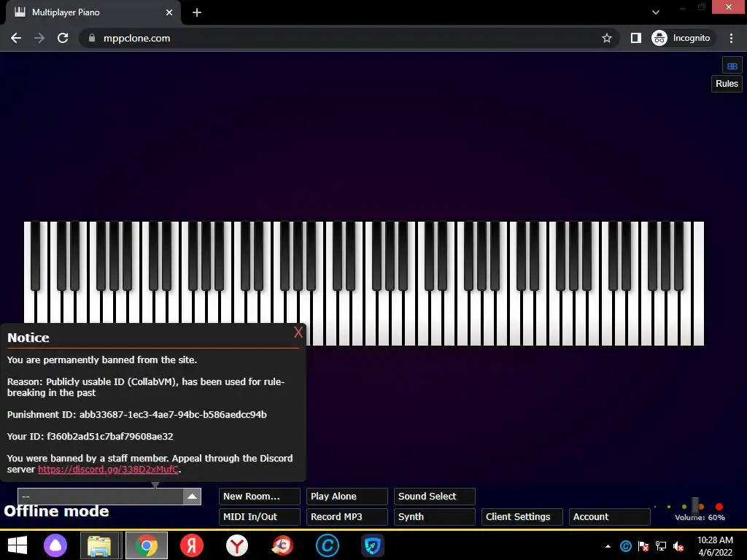Click the blue icon above Rules
Viewport: 747px width, 560px height.
point(732,66)
